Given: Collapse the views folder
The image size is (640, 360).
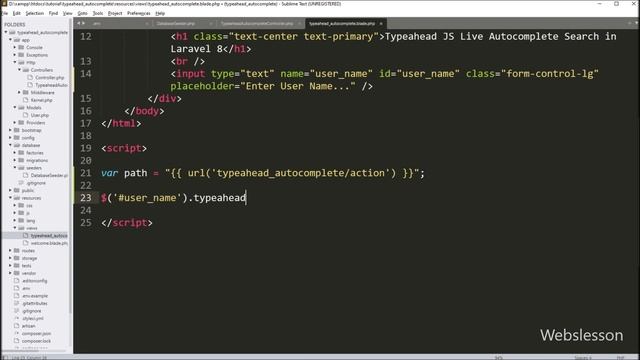Looking at the screenshot, I should click(15, 228).
